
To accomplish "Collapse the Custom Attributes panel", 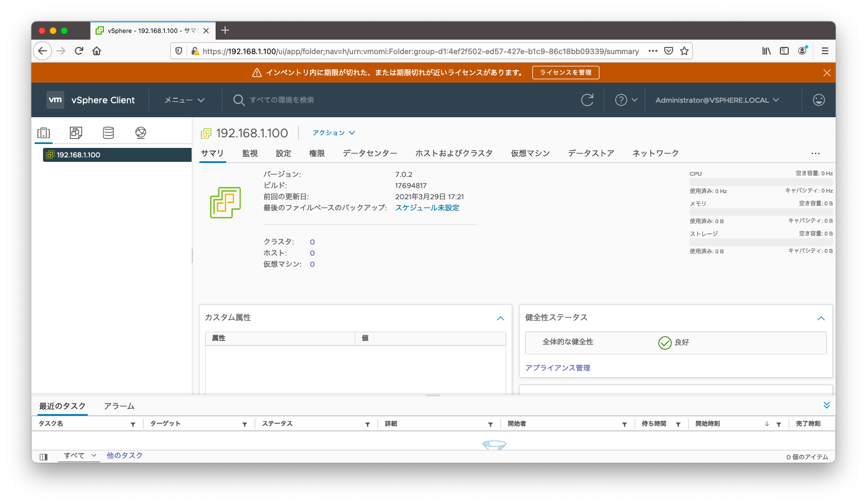I will pos(501,318).
